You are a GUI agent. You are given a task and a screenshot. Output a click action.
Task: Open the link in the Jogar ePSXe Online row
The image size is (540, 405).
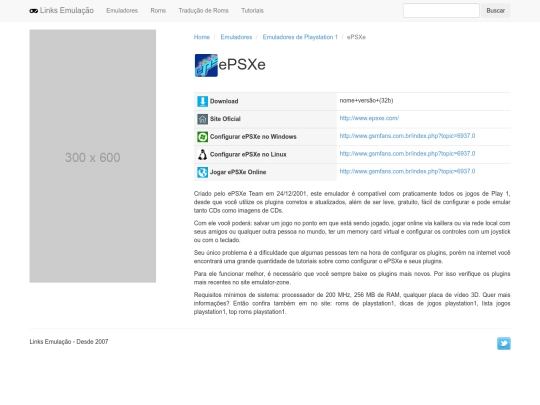407,171
